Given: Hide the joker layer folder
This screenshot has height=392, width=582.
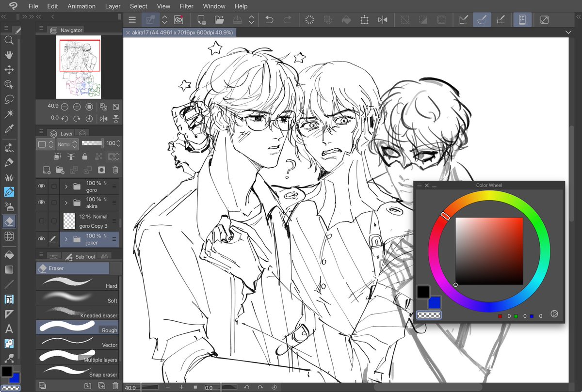Looking at the screenshot, I should pyautogui.click(x=42, y=239).
